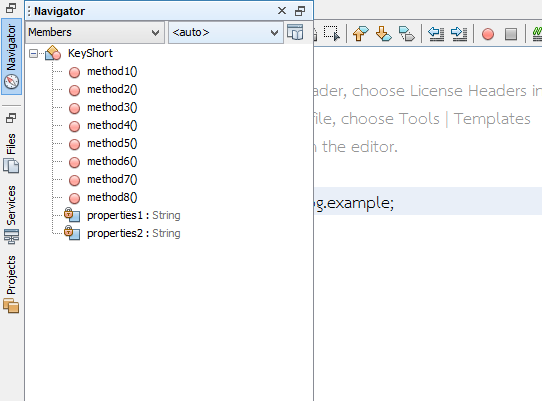Click the stop macro recording square
542x401 pixels.
[511, 34]
